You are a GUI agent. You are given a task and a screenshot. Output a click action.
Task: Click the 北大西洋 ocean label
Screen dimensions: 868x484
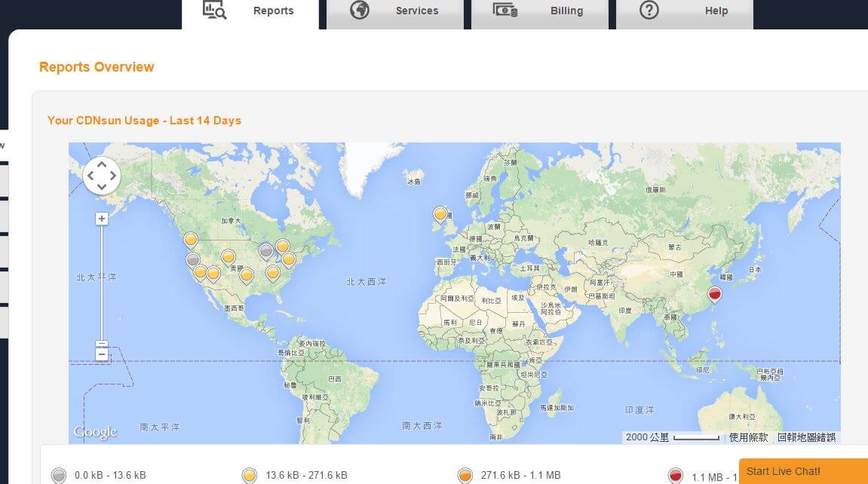(x=367, y=282)
